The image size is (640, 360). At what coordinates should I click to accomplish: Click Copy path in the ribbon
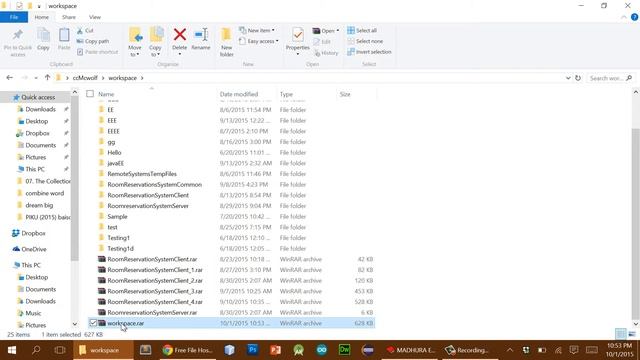coord(93,41)
